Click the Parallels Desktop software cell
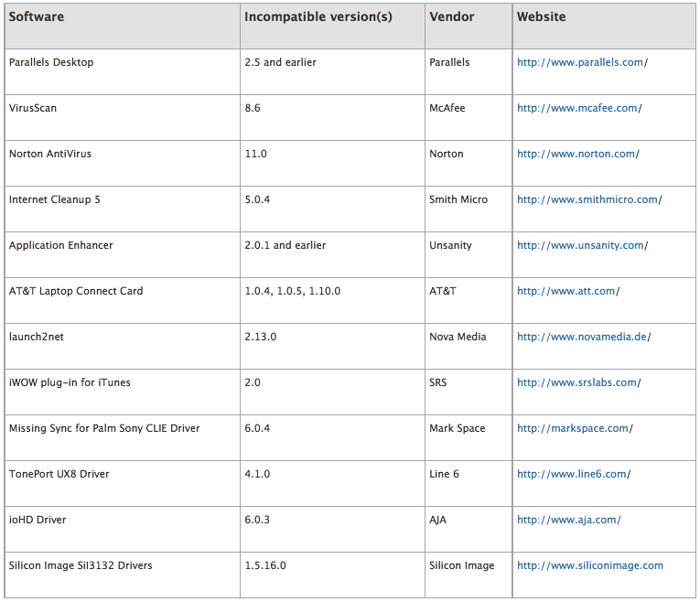 pos(51,62)
